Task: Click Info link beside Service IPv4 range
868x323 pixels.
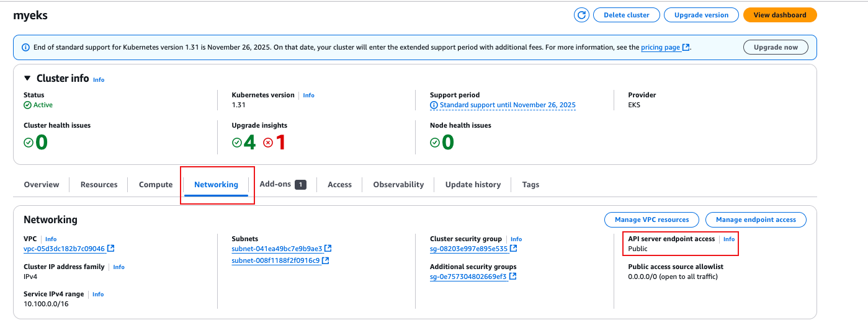Action: (x=98, y=294)
